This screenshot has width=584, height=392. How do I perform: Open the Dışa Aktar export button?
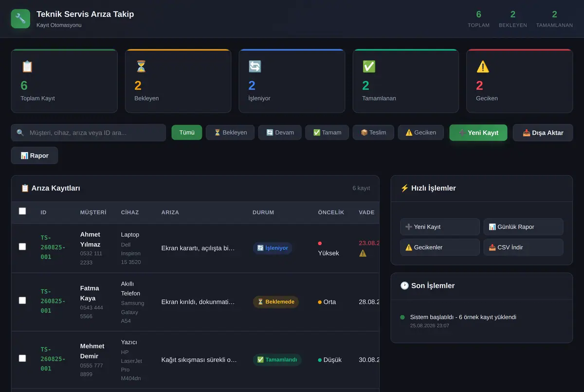pos(543,132)
